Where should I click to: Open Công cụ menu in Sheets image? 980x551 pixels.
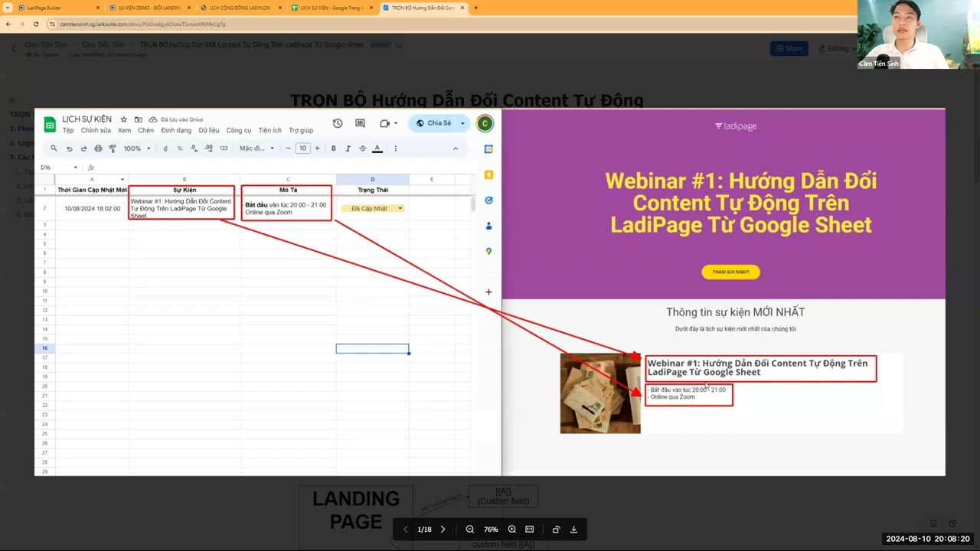tap(239, 131)
